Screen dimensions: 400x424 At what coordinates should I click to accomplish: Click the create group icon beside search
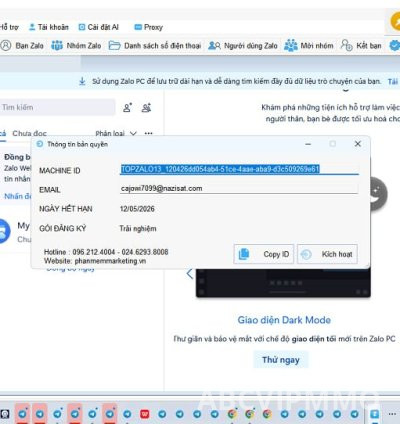[146, 107]
